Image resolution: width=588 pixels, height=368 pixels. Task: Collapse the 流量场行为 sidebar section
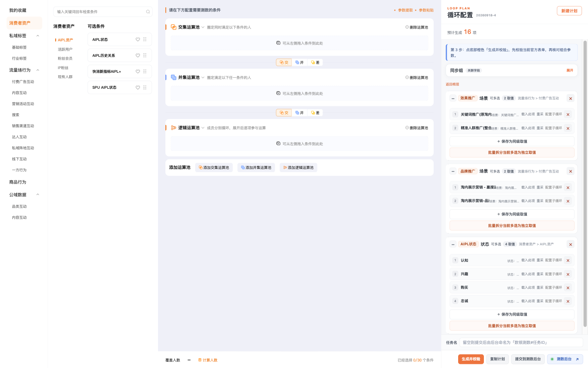tap(38, 70)
